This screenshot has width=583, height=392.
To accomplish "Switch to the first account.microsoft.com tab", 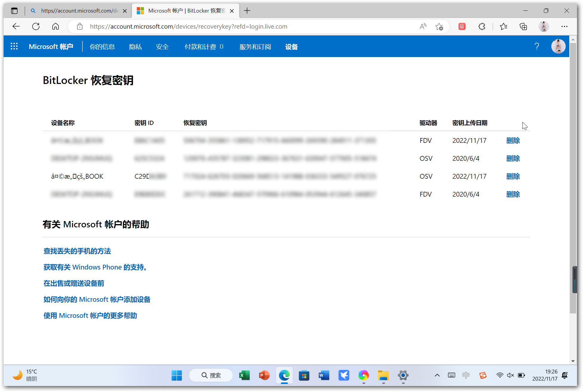I will (x=78, y=11).
